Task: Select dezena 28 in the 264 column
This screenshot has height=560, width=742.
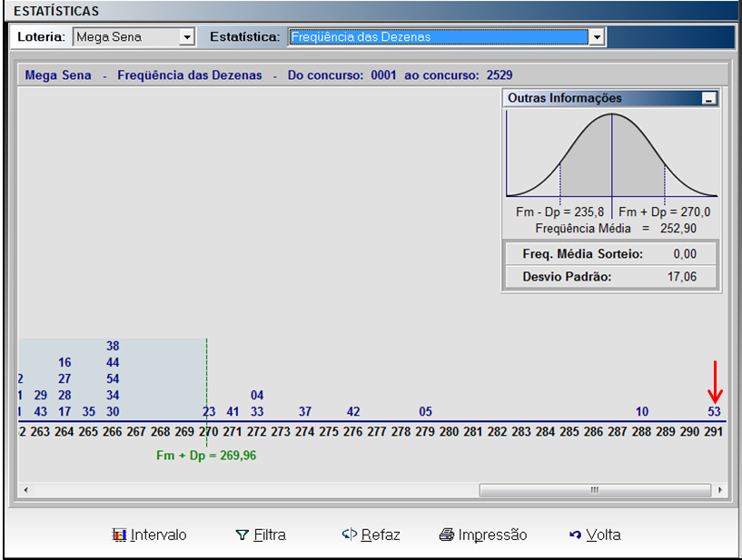Action: click(64, 395)
